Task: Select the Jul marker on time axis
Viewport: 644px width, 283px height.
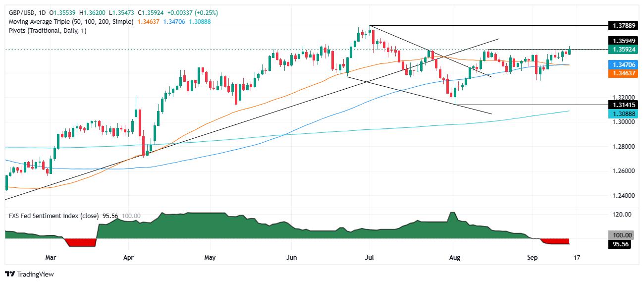Action: (x=370, y=258)
